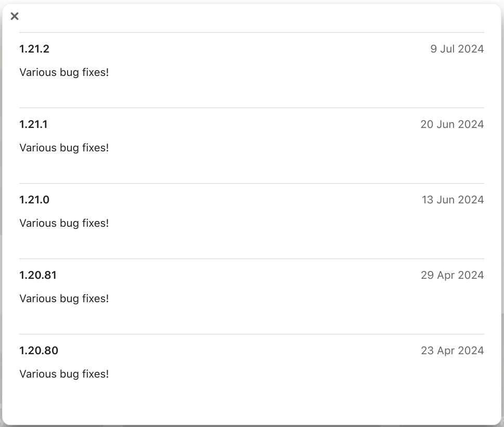
Task: Close the release notes dialog
Action: tap(15, 16)
